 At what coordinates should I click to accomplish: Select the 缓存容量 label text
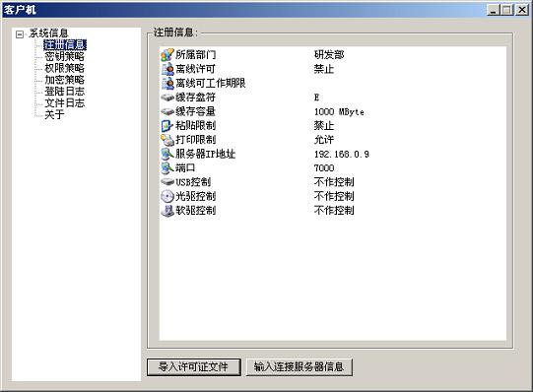(x=195, y=111)
